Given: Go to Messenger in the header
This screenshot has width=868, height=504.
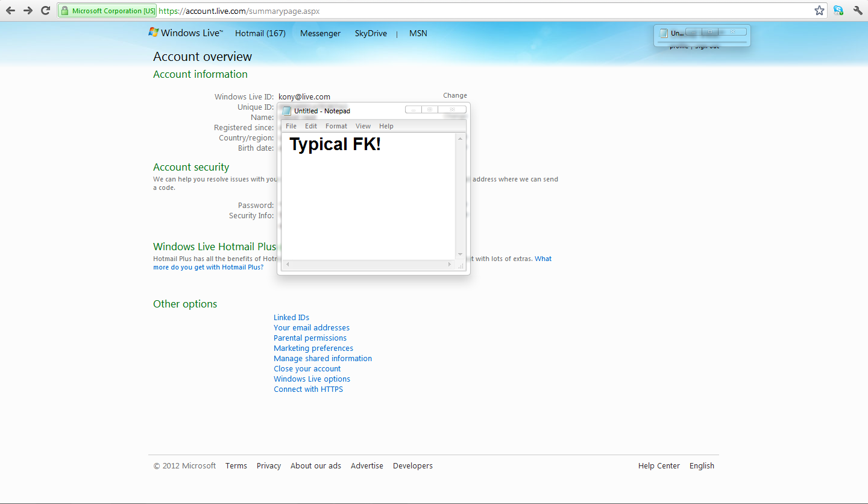Looking at the screenshot, I should tap(320, 34).
